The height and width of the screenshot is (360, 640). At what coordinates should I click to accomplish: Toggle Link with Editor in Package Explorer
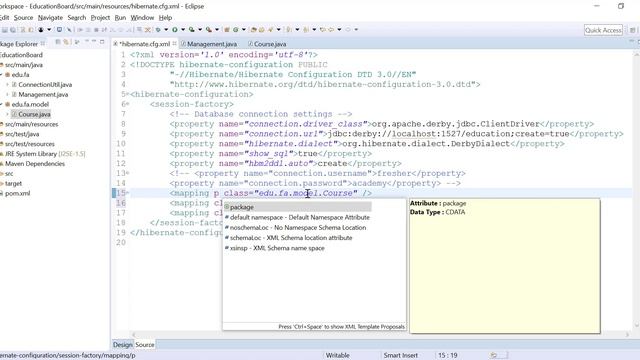point(67,42)
